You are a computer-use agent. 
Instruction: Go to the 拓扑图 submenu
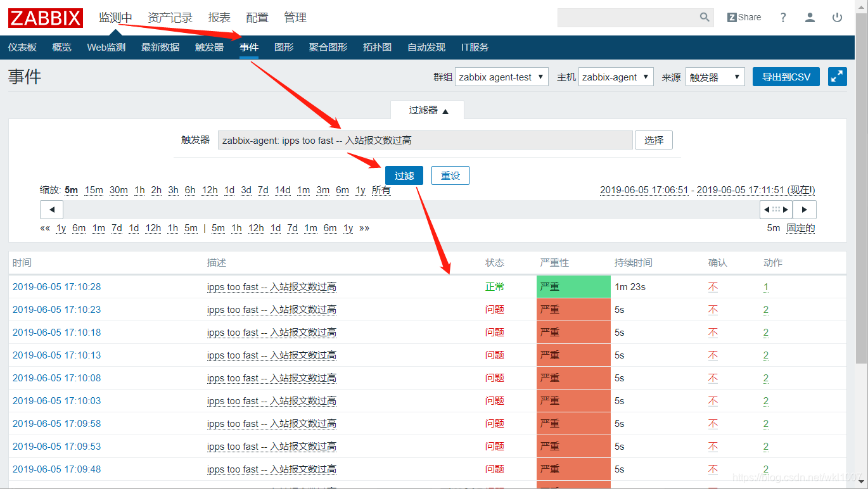[x=377, y=48]
